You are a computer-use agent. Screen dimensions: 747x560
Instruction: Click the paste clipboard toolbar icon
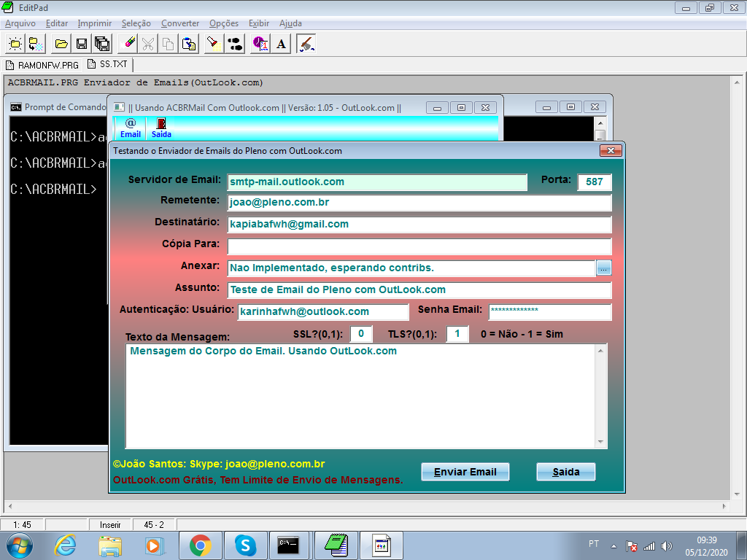(188, 44)
